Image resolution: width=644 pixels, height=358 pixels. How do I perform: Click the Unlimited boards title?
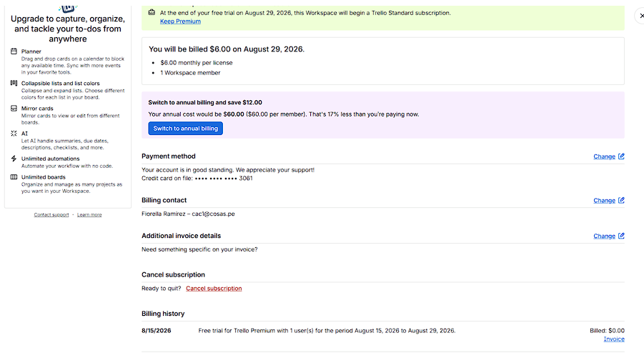(x=44, y=177)
